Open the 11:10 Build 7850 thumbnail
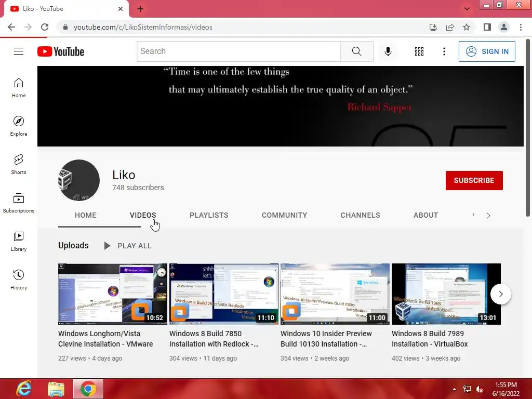 coord(224,294)
